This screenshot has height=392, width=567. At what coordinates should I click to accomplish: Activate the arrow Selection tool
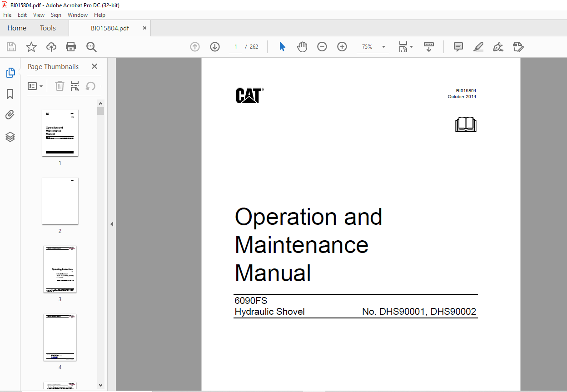(x=282, y=47)
